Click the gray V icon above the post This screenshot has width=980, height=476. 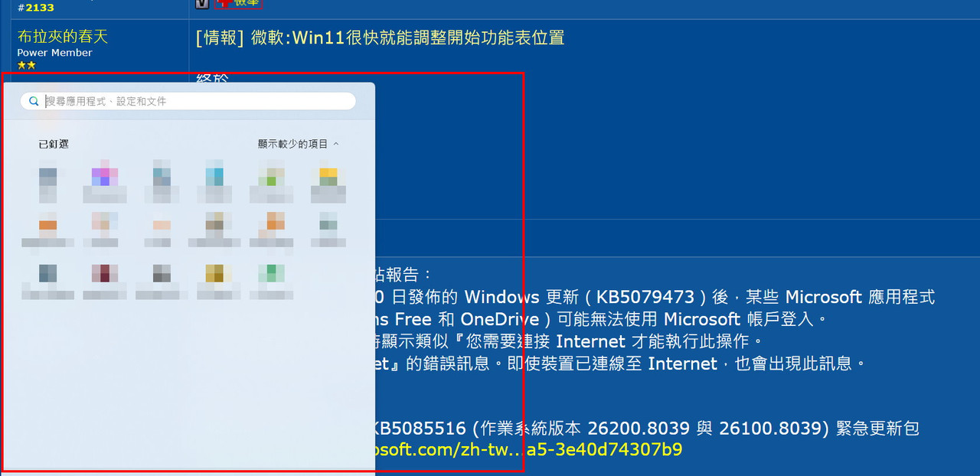(202, 3)
